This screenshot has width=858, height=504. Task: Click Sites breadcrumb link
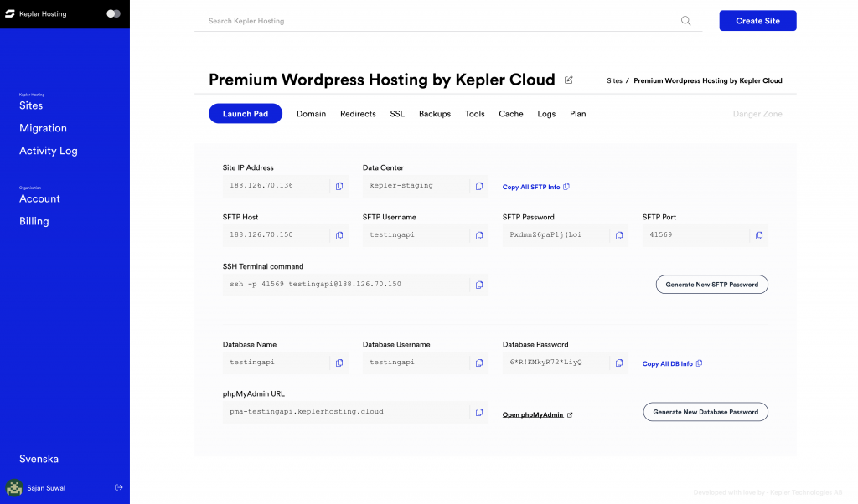tap(614, 80)
